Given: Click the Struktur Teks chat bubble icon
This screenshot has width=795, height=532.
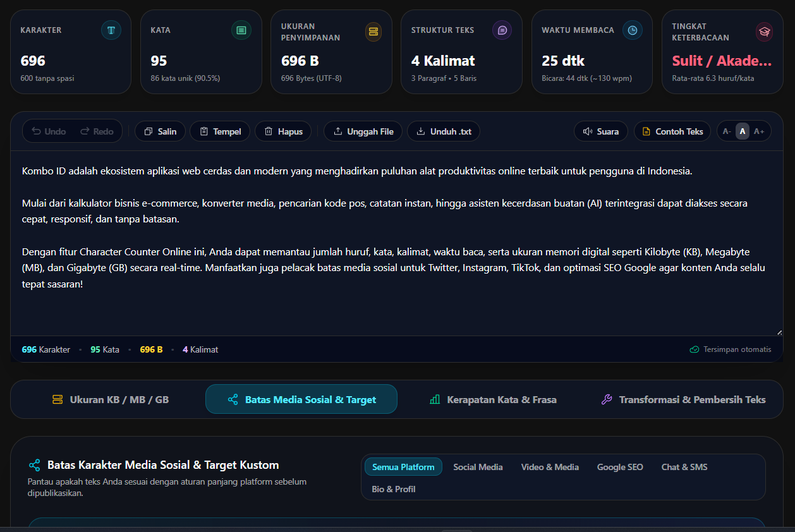Looking at the screenshot, I should (x=502, y=30).
